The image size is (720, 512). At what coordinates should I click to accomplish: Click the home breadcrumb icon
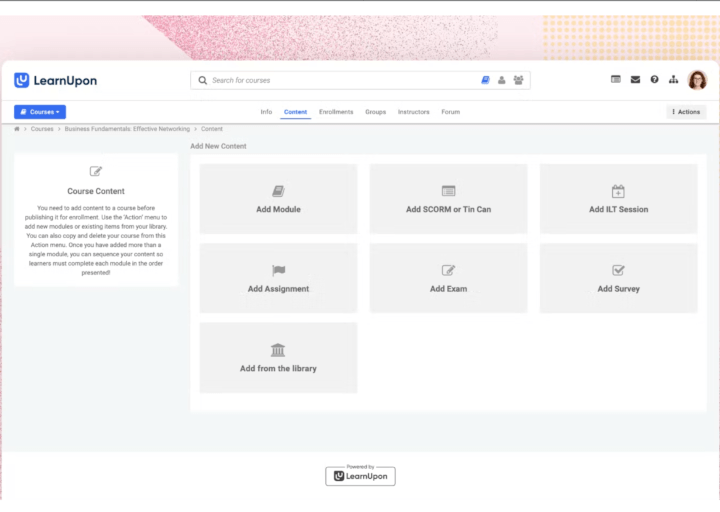pyautogui.click(x=17, y=129)
